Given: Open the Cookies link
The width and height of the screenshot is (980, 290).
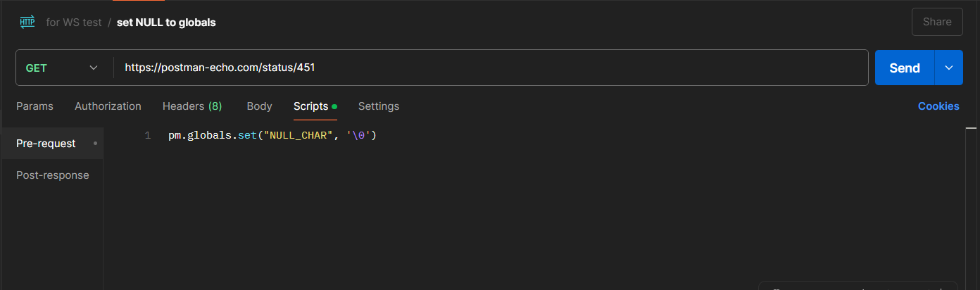Looking at the screenshot, I should pyautogui.click(x=938, y=106).
